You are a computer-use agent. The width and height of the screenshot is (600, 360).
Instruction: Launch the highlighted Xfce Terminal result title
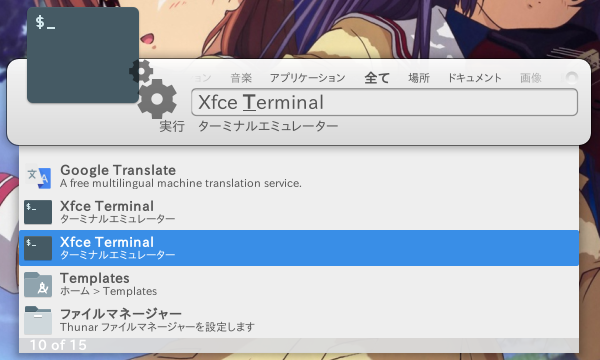[107, 242]
